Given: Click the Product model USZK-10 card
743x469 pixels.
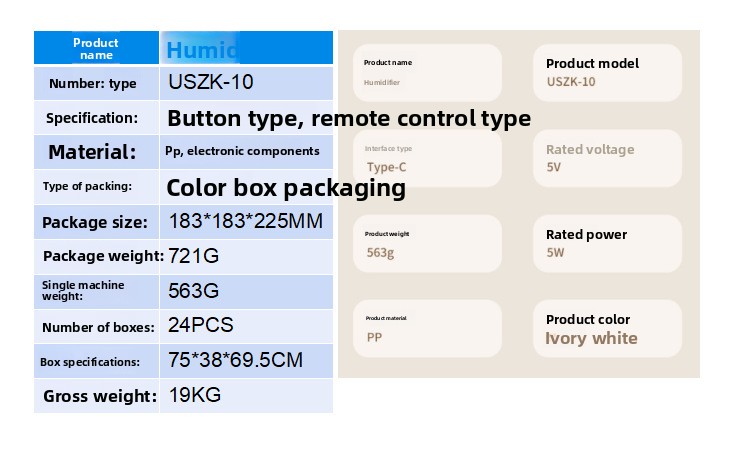Looking at the screenshot, I should coord(607,73).
